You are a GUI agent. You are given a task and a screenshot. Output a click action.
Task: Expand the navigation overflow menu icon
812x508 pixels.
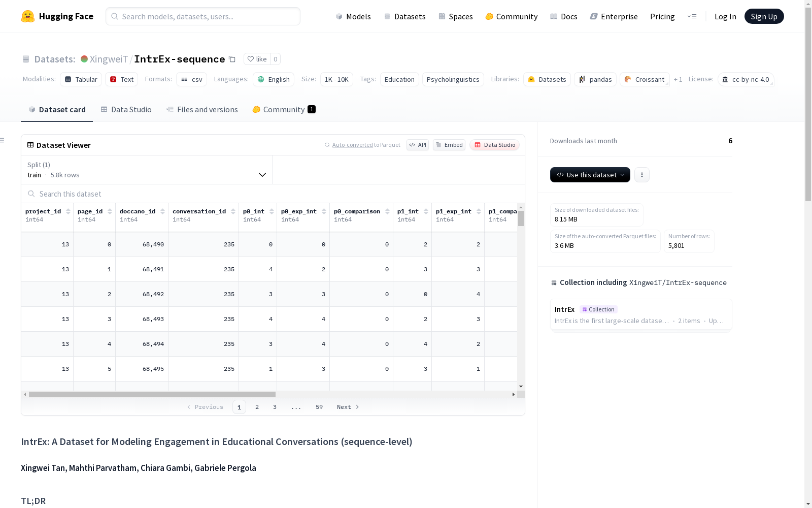tap(692, 16)
